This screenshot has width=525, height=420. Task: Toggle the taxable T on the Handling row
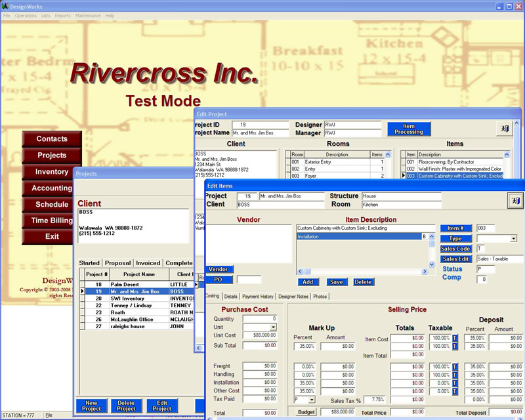[455, 375]
